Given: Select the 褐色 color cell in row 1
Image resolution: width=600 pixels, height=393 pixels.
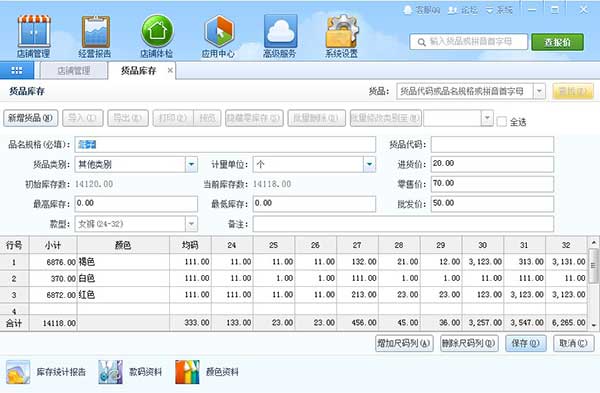Looking at the screenshot, I should (x=123, y=262).
